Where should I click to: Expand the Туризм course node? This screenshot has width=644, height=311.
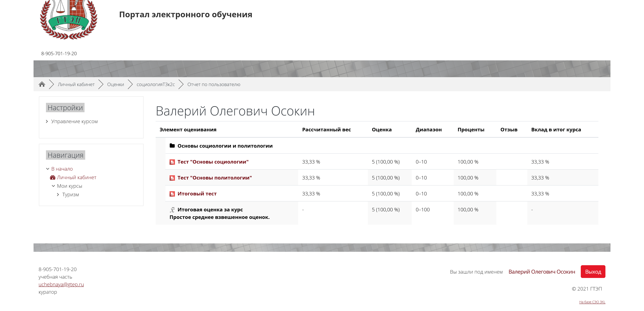tap(58, 194)
